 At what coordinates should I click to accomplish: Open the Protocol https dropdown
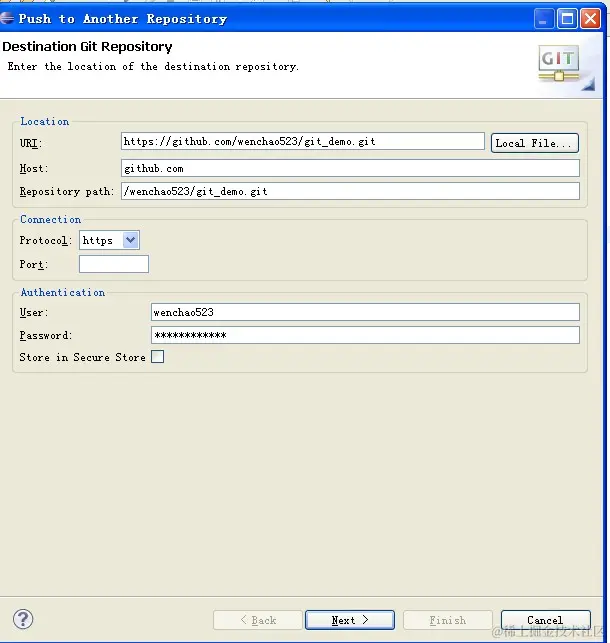pyautogui.click(x=109, y=240)
